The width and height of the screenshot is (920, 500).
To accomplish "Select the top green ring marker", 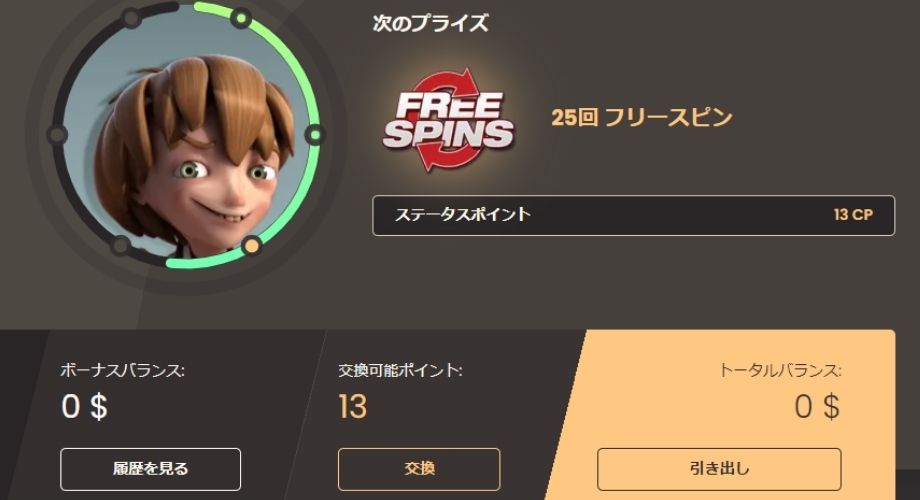I will (240, 18).
